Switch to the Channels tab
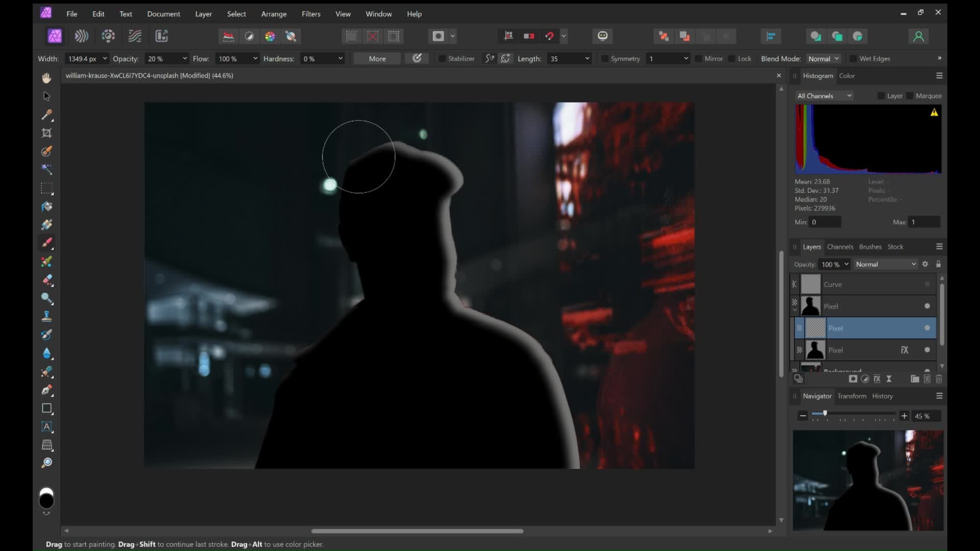 coord(840,247)
